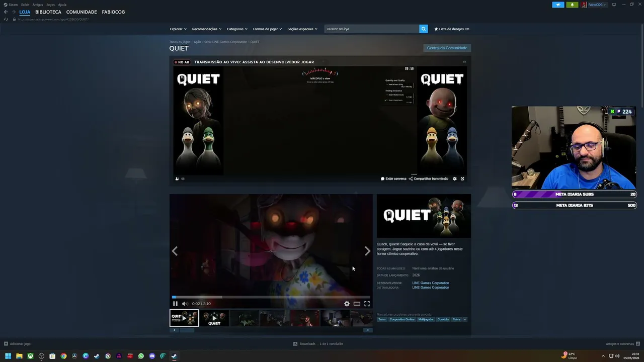This screenshot has width=644, height=362.
Task: Show next screenshot with right arrow
Action: (367, 251)
